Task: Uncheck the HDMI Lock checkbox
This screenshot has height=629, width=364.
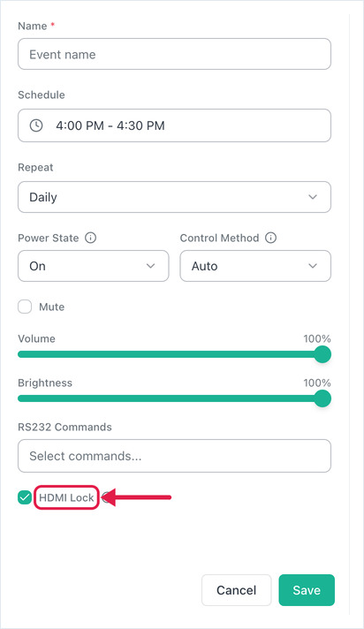Action: [x=25, y=497]
